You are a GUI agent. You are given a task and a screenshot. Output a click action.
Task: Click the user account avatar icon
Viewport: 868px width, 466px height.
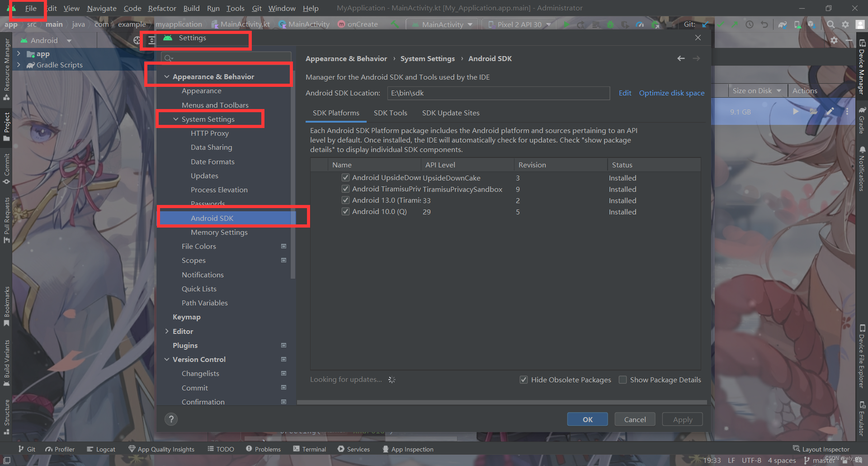[860, 24]
